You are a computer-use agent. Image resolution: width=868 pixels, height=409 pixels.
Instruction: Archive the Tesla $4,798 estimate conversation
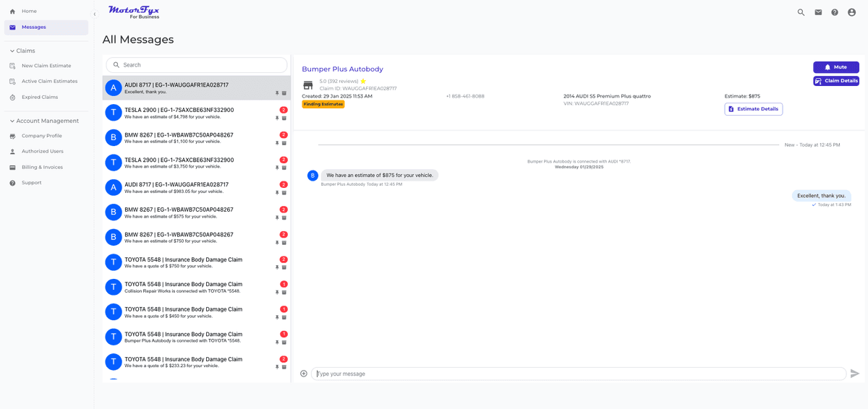pyautogui.click(x=284, y=119)
